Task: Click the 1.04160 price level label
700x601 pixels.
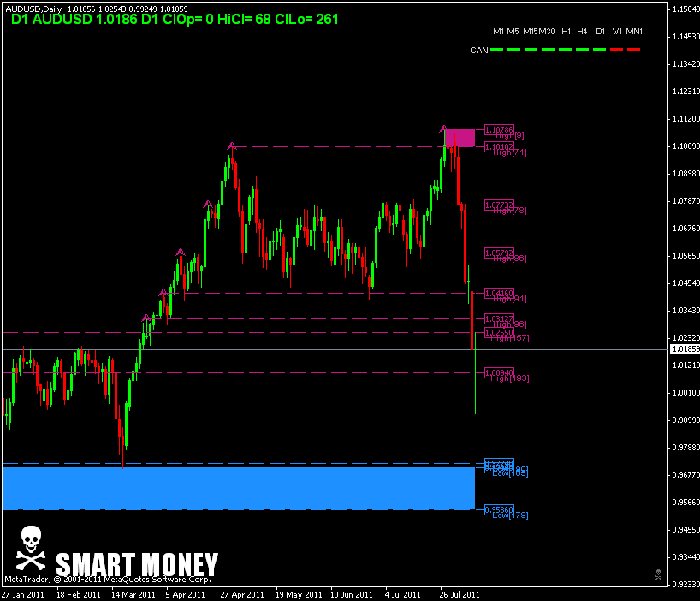Action: pyautogui.click(x=499, y=293)
